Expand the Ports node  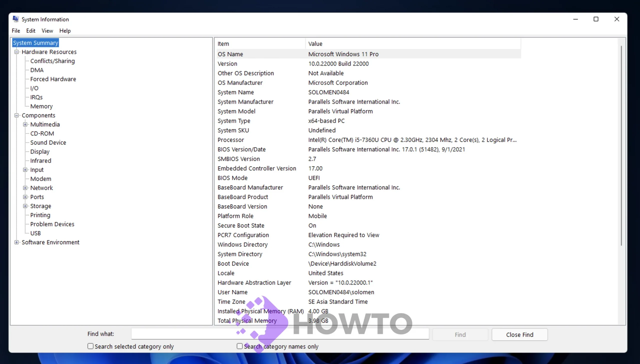[25, 197]
